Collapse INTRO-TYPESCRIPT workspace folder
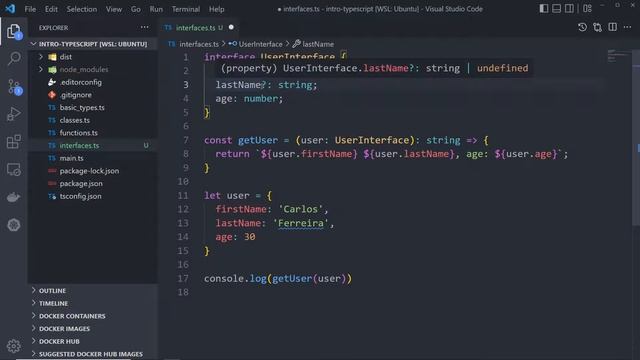Image resolution: width=640 pixels, height=360 pixels. pos(93,44)
